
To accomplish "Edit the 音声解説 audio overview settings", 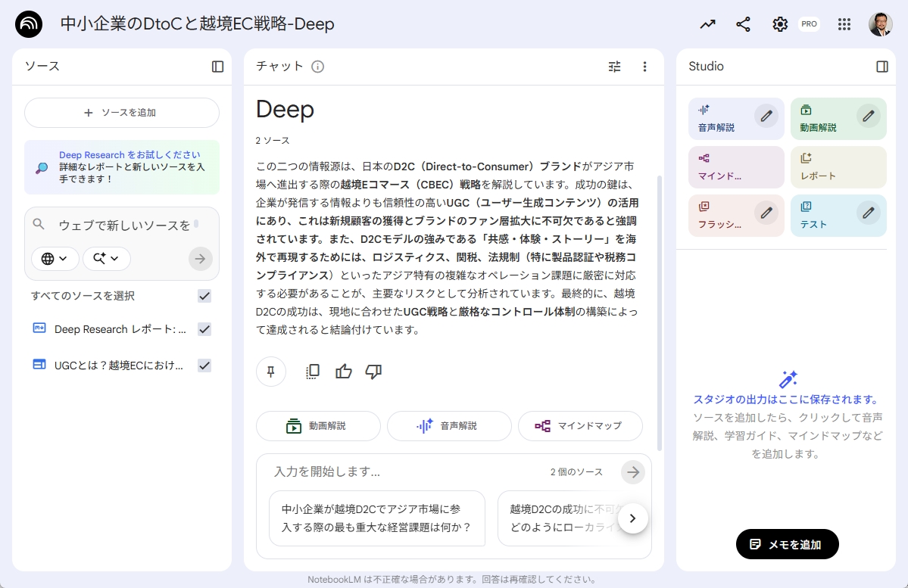I will click(766, 117).
